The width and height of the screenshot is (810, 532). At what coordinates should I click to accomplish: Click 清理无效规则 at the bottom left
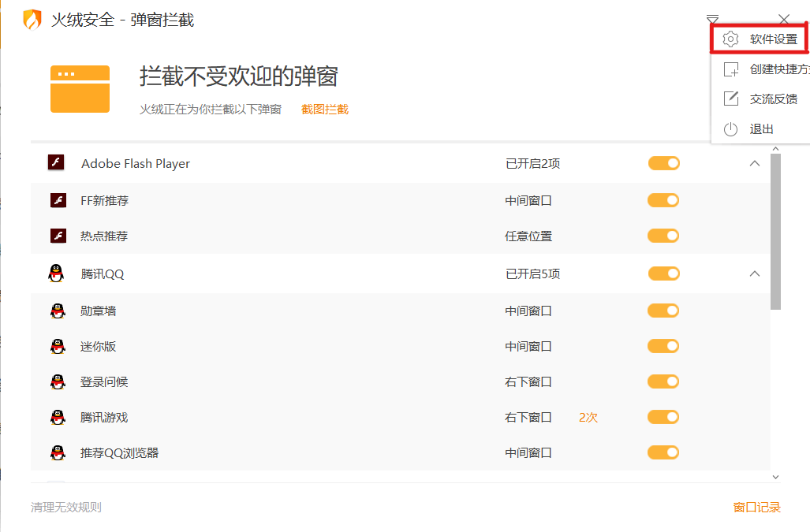(x=66, y=507)
